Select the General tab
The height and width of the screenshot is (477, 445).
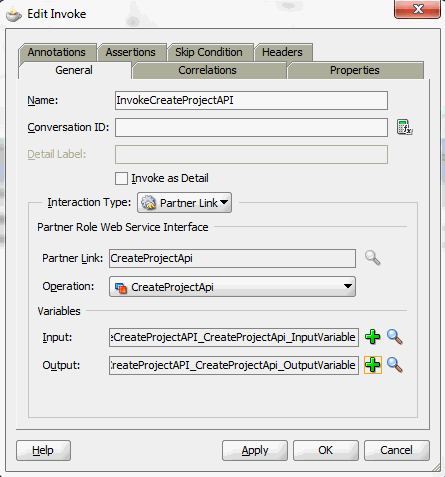pos(74,70)
